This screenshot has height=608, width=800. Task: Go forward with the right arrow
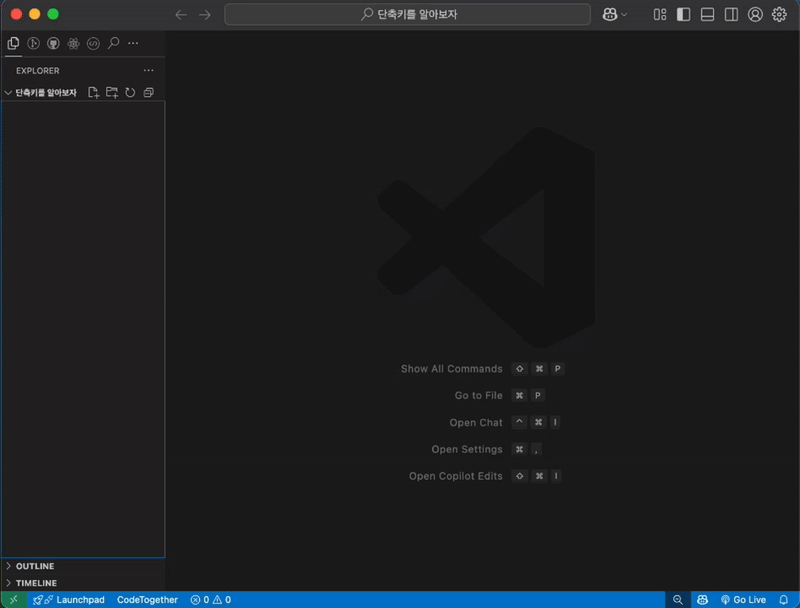coord(205,14)
